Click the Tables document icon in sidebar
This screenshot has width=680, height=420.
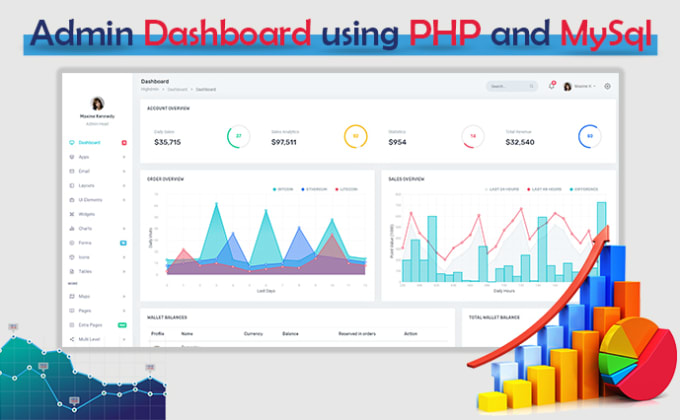[72, 271]
